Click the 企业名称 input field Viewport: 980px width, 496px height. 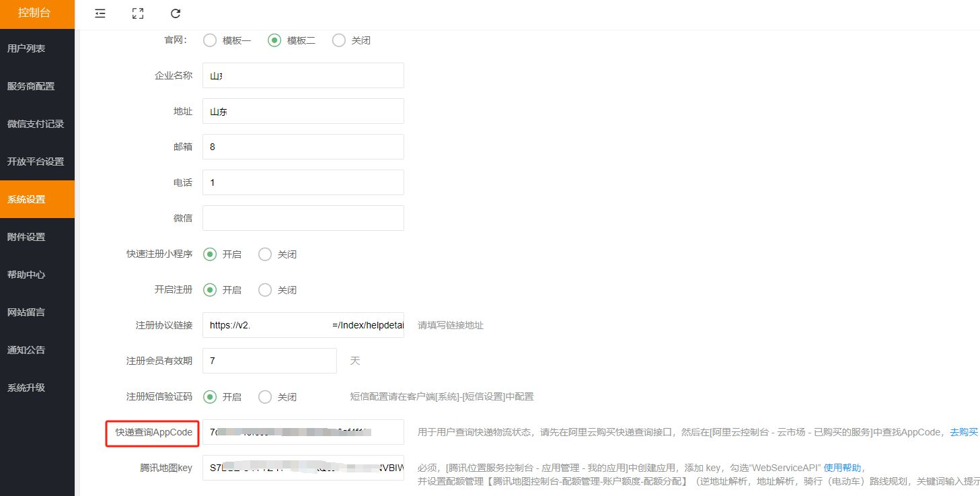coord(303,75)
